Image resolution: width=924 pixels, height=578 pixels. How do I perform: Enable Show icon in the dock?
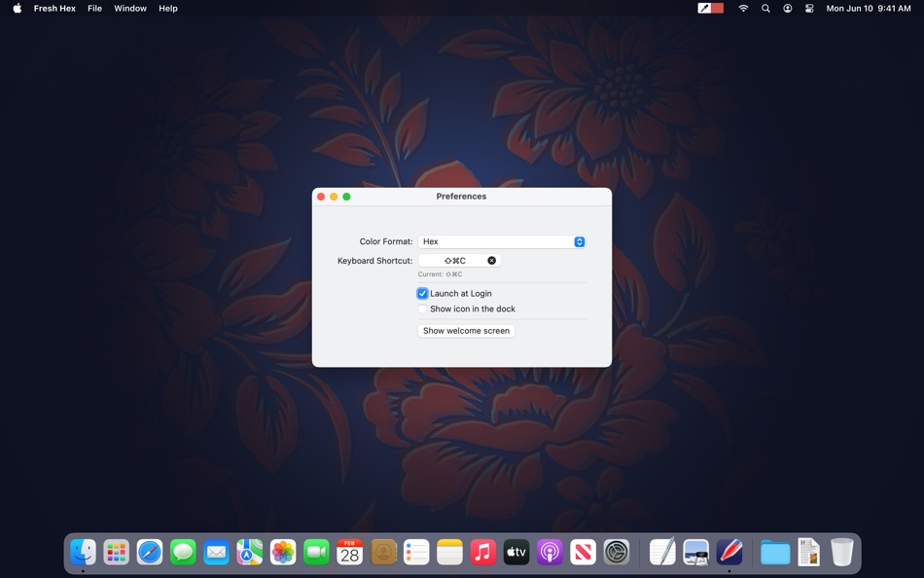(422, 308)
